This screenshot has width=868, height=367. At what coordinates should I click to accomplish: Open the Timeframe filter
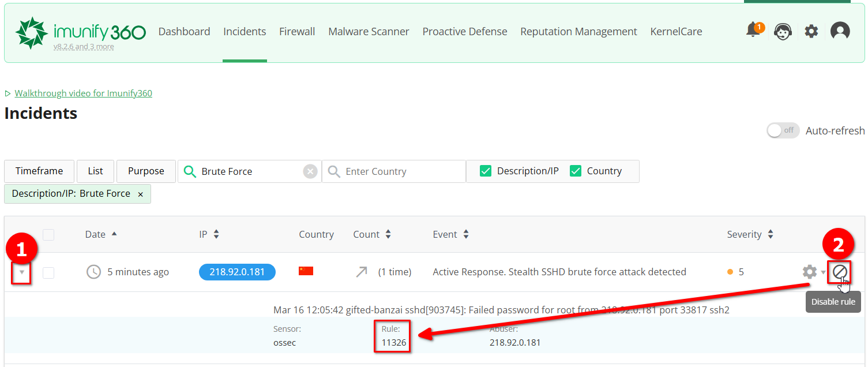point(39,171)
